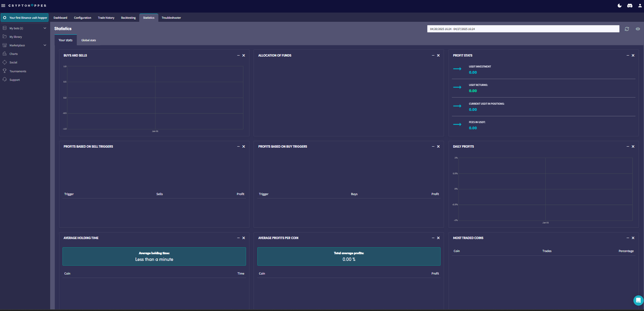Screen dimensions: 644x311
Task: Click the My library folder icon
Action: pos(4,37)
